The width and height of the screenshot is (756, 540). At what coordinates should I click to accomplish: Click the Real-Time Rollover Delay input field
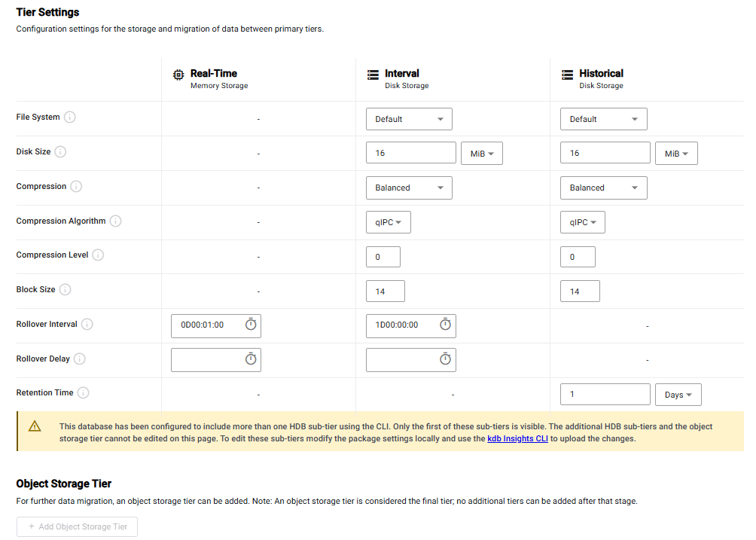click(x=216, y=360)
